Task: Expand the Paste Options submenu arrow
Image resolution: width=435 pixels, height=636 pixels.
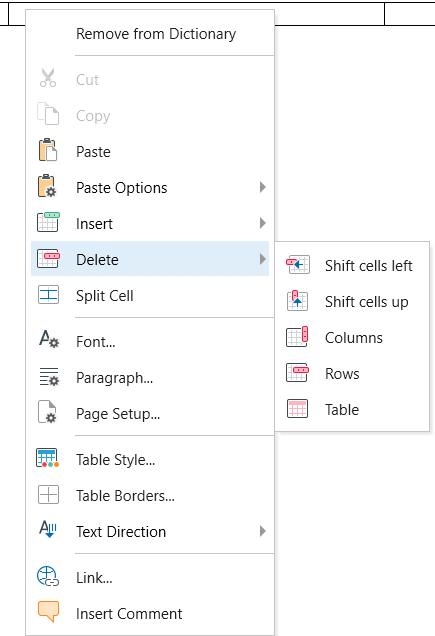Action: pyautogui.click(x=263, y=187)
